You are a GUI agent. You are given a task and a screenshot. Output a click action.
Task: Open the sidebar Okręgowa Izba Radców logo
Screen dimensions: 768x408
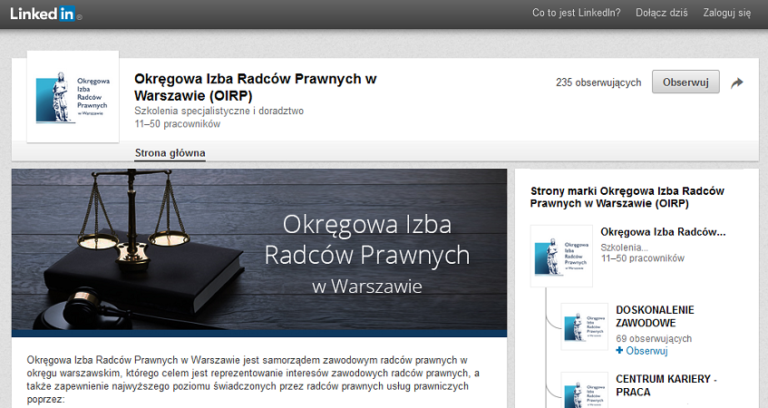pos(561,256)
